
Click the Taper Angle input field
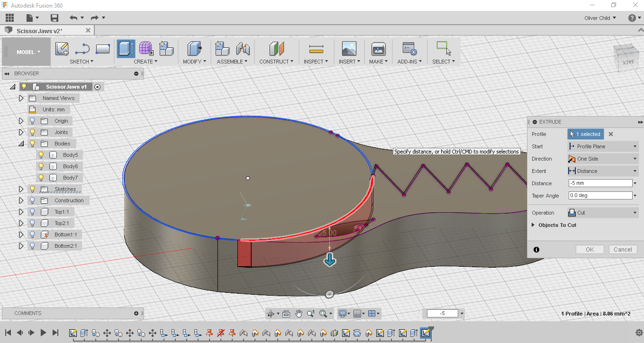pyautogui.click(x=600, y=196)
